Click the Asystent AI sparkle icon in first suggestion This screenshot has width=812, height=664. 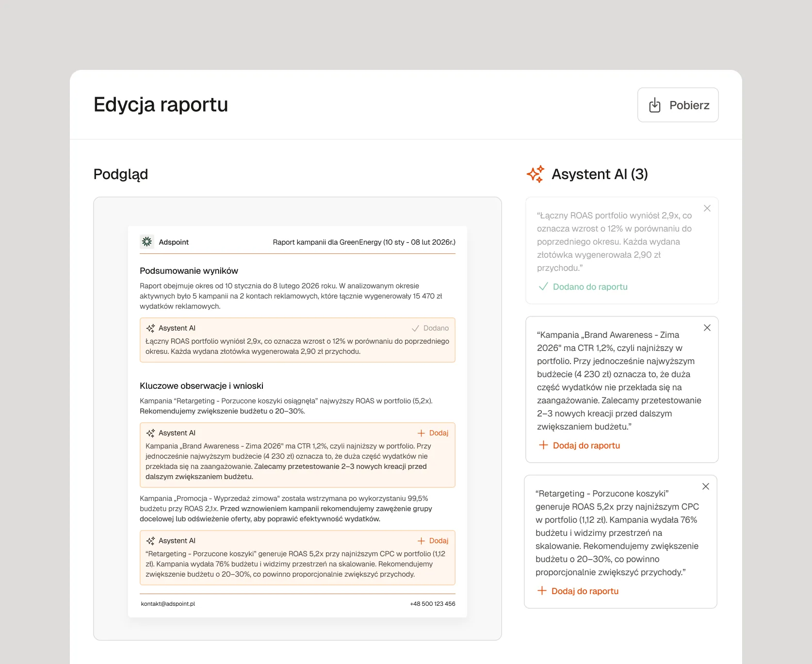[151, 328]
